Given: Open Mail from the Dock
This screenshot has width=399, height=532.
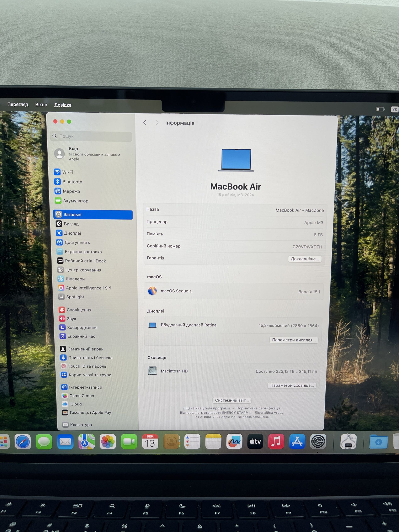Looking at the screenshot, I should (x=65, y=442).
